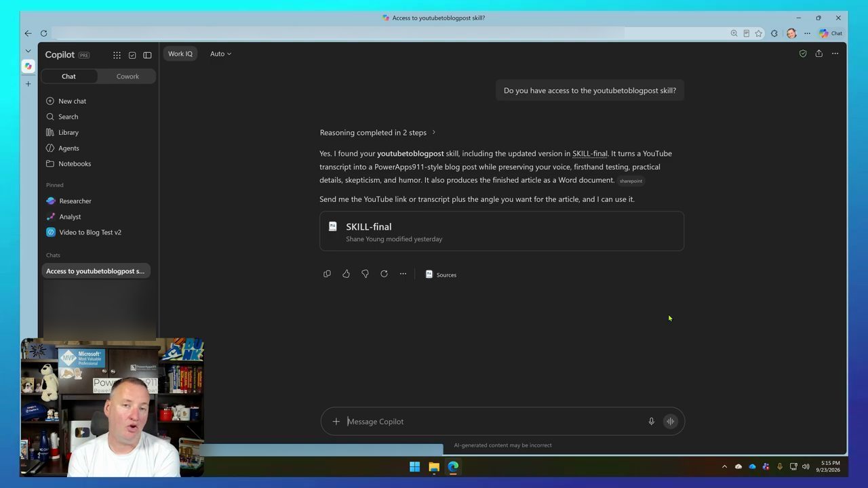This screenshot has width=868, height=488.
Task: Select the 'Access to youtubetoblogpost s...' chat
Action: tap(96, 271)
